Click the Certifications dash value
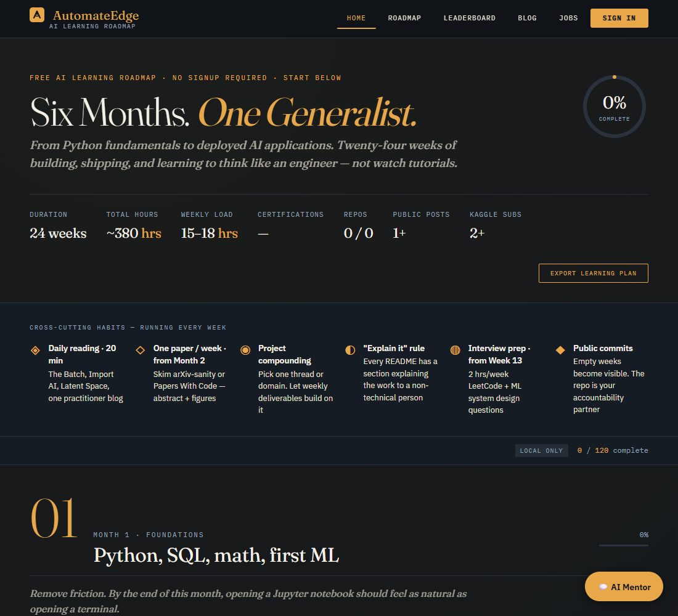 263,234
